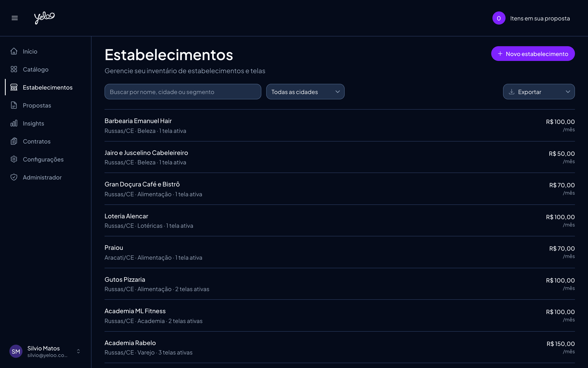Expand the Silvio Matos account switcher
This screenshot has height=368, width=588.
click(78, 351)
